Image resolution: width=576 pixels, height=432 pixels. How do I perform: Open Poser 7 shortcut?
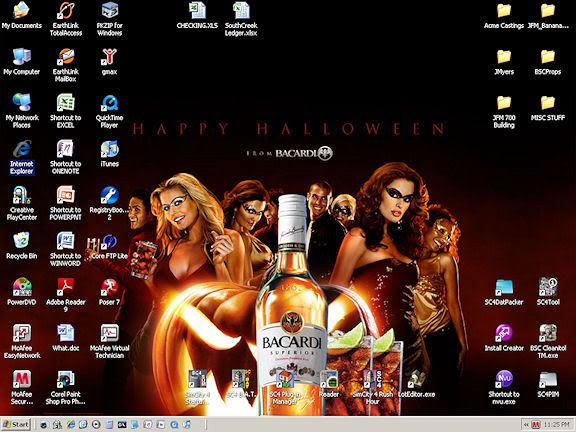click(x=109, y=292)
